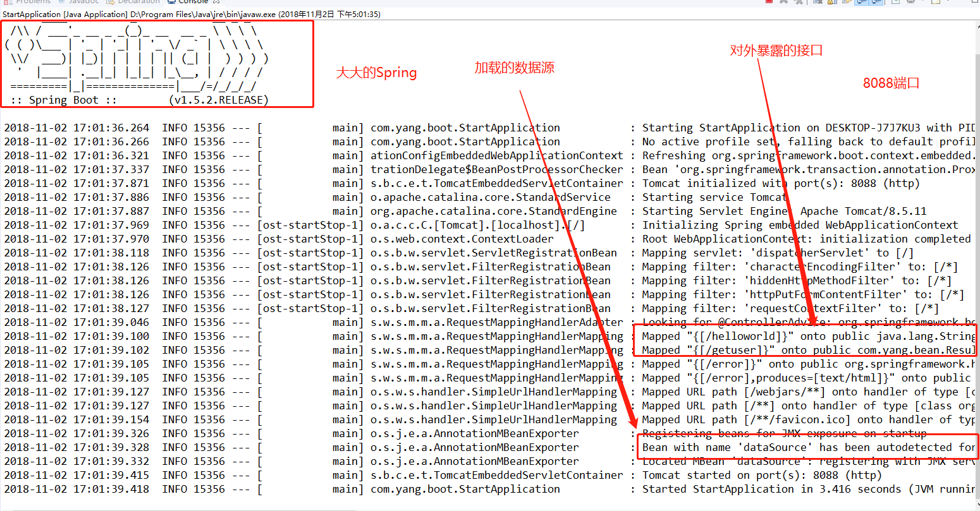The image size is (980, 511).
Task: Click the StartApplication [Java Application] launch description
Action: (x=192, y=14)
